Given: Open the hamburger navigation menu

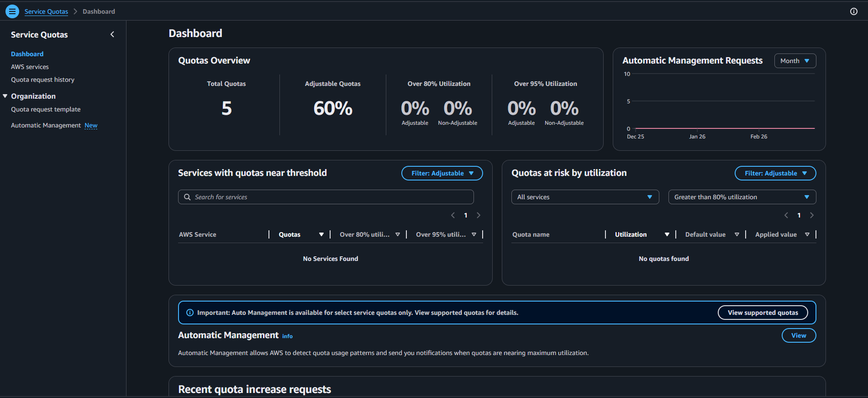Looking at the screenshot, I should (12, 11).
